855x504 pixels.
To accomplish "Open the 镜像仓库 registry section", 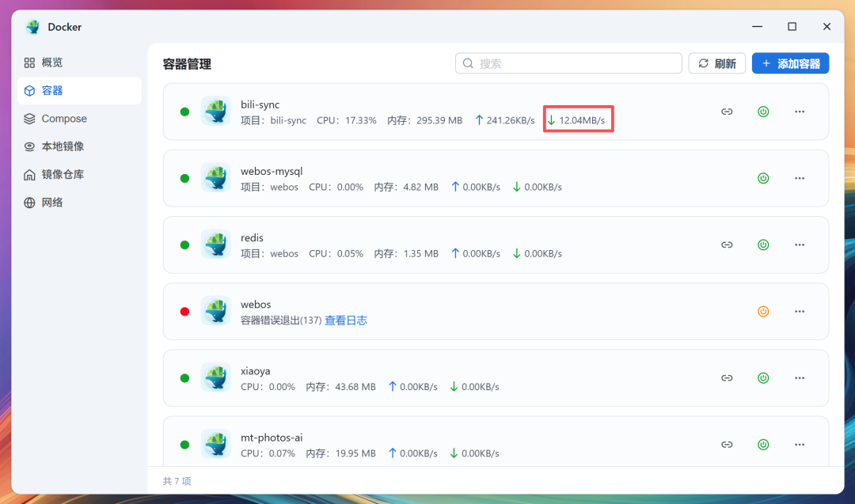I will point(79,174).
